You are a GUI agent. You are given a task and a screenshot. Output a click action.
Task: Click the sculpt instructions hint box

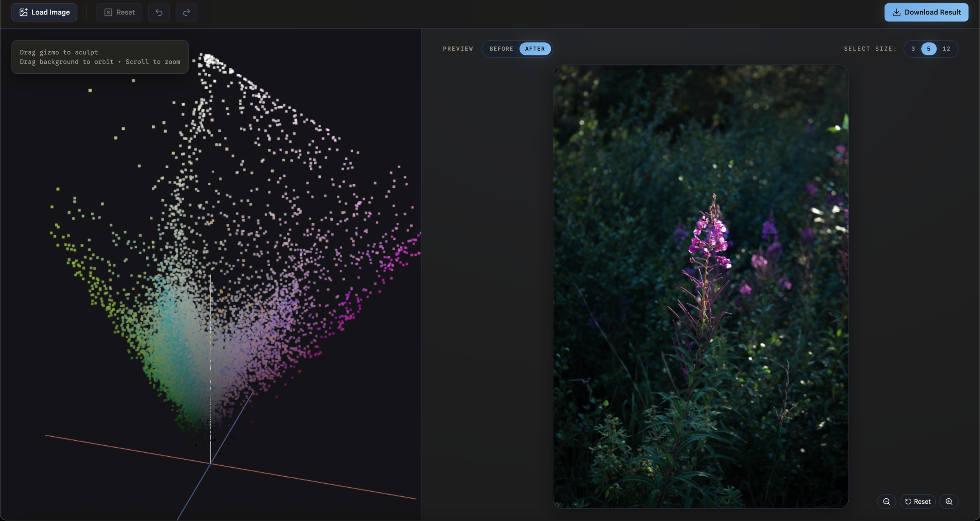click(100, 57)
